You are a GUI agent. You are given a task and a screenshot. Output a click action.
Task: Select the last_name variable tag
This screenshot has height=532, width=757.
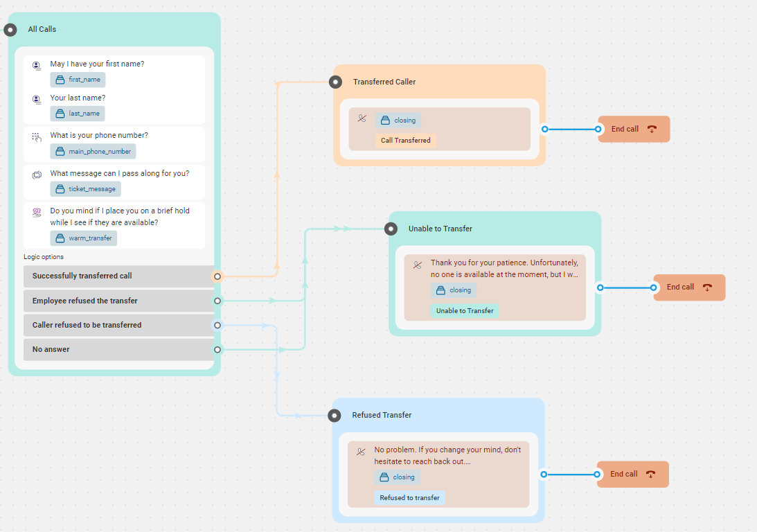click(78, 114)
